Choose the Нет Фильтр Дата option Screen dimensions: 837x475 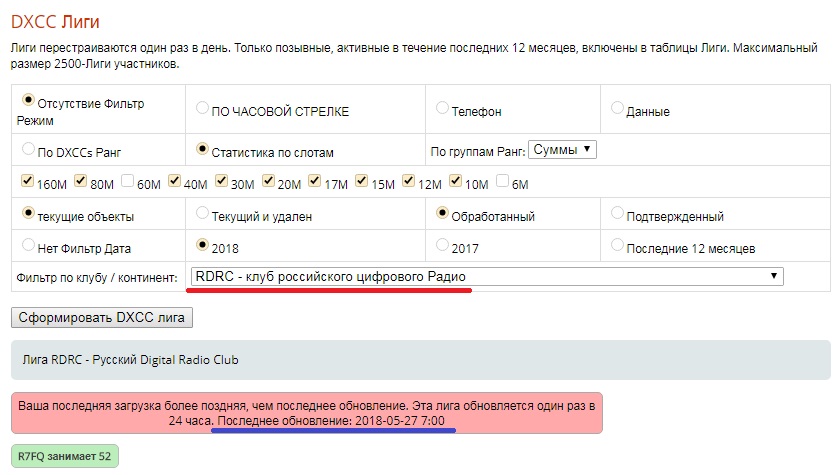(28, 245)
